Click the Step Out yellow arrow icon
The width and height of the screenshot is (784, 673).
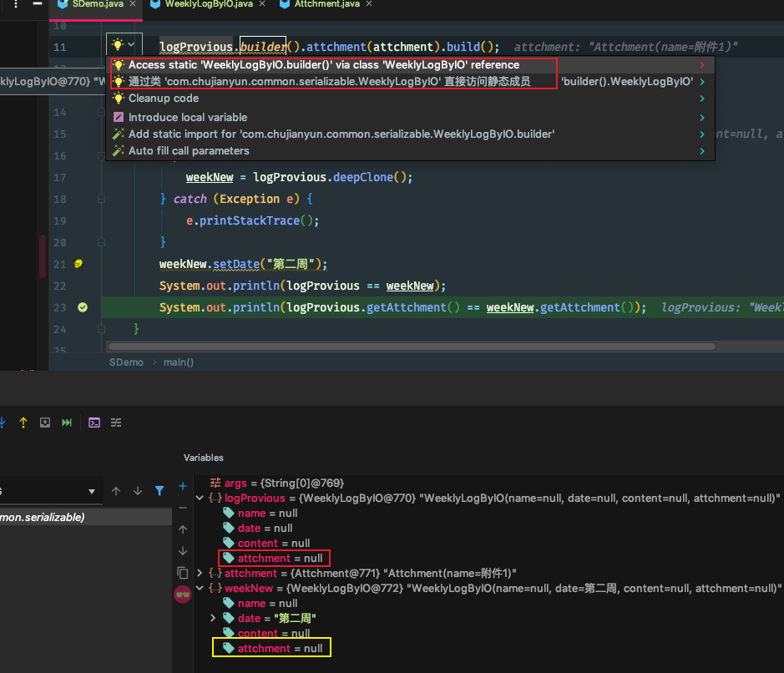[x=23, y=423]
